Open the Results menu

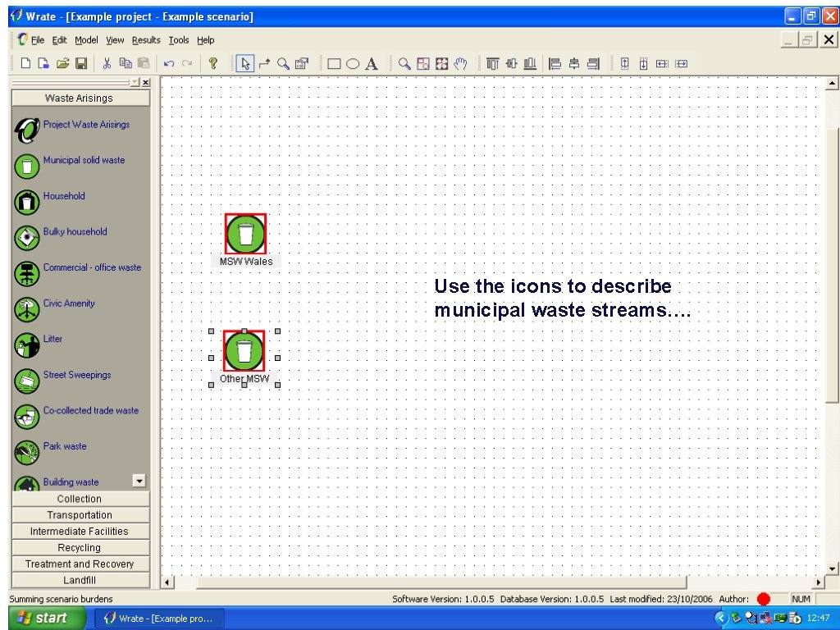coord(145,39)
